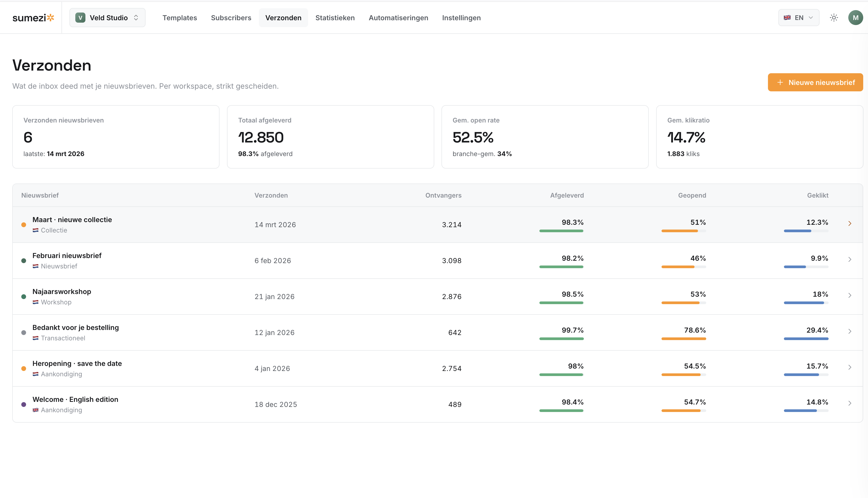Click the Geopend column header
This screenshot has width=868, height=498.
pos(692,195)
